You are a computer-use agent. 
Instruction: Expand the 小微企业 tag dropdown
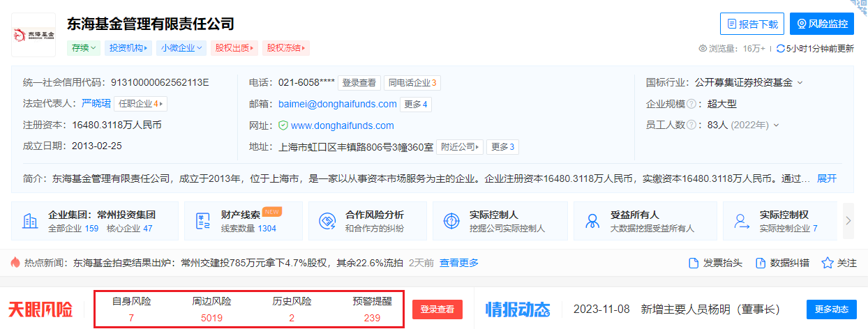183,48
